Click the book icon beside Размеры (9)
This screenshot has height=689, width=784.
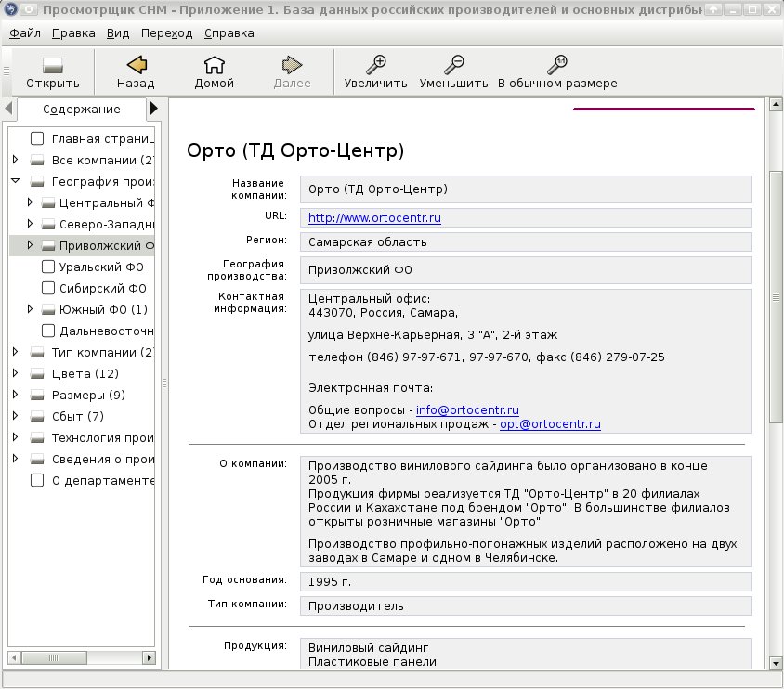[37, 396]
